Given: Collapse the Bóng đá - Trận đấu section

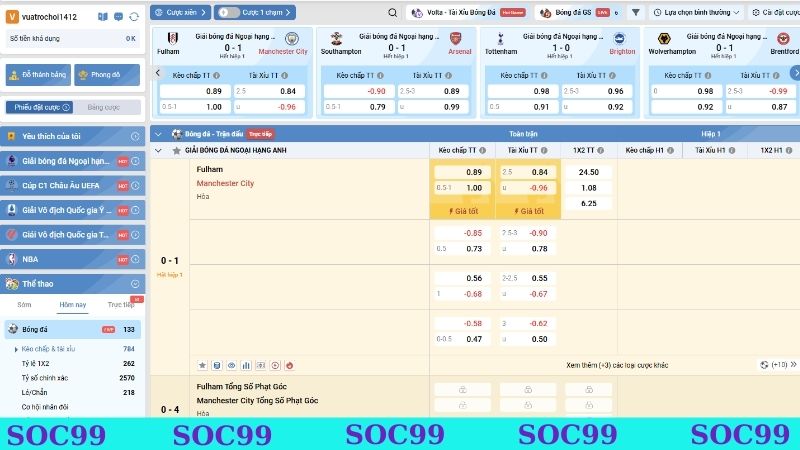Looking at the screenshot, I should click(158, 134).
